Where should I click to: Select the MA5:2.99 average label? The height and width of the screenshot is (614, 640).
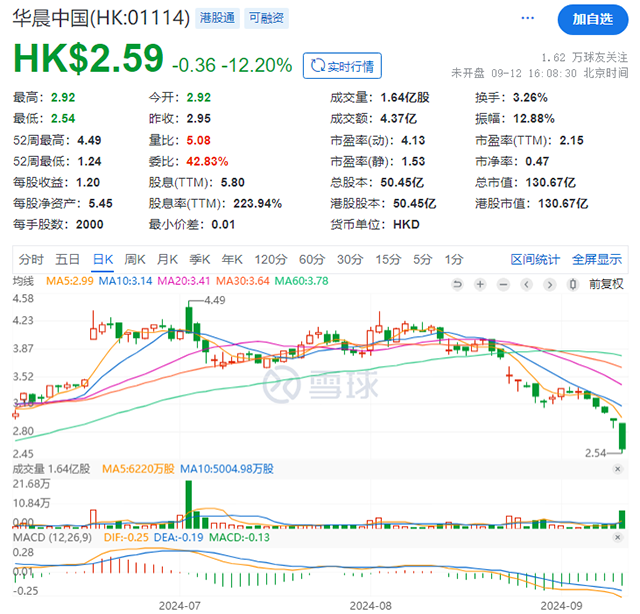tap(69, 281)
